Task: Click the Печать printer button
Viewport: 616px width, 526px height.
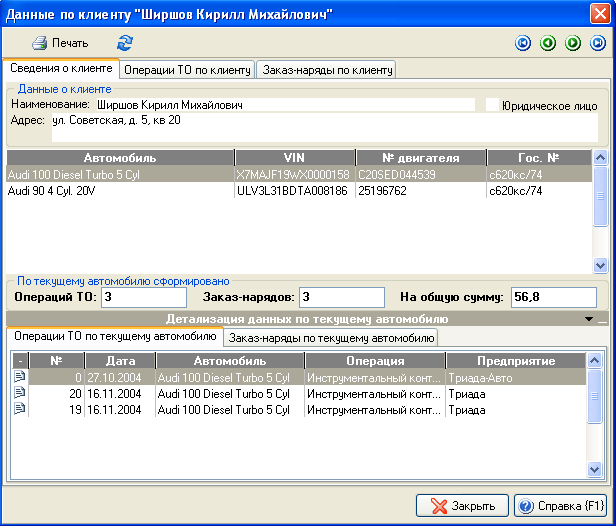Action: [60, 43]
